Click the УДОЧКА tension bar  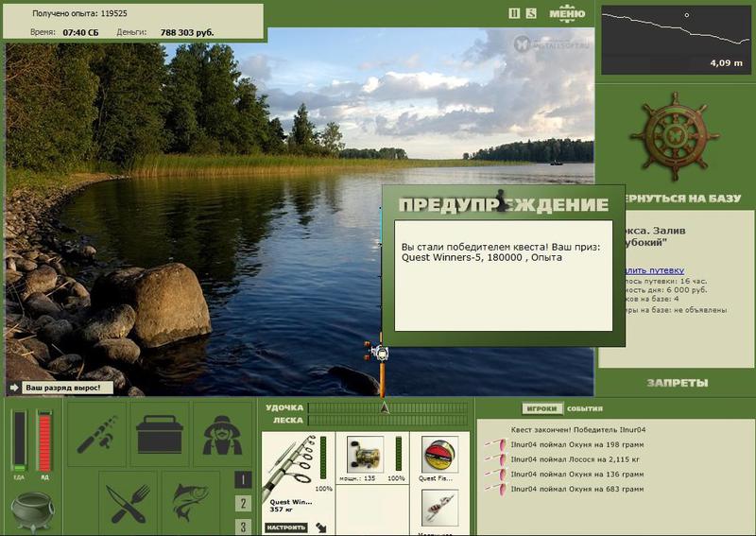387,408
